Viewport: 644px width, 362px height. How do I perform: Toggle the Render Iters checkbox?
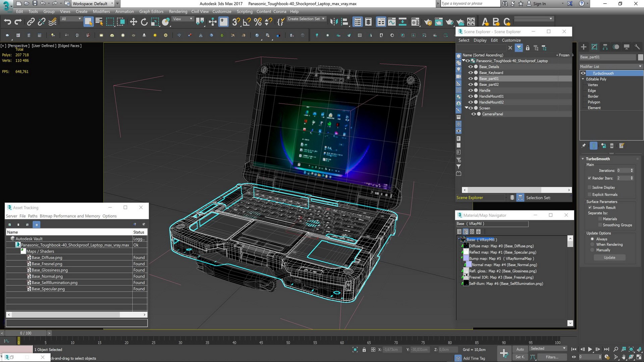pos(589,178)
